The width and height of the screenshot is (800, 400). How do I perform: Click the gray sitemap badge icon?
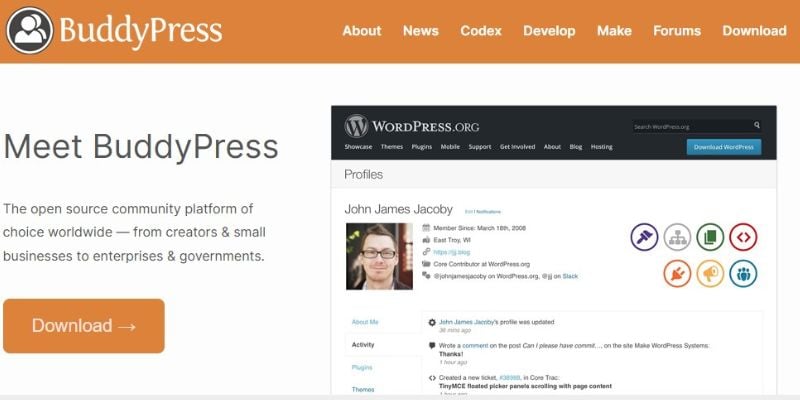[678, 237]
